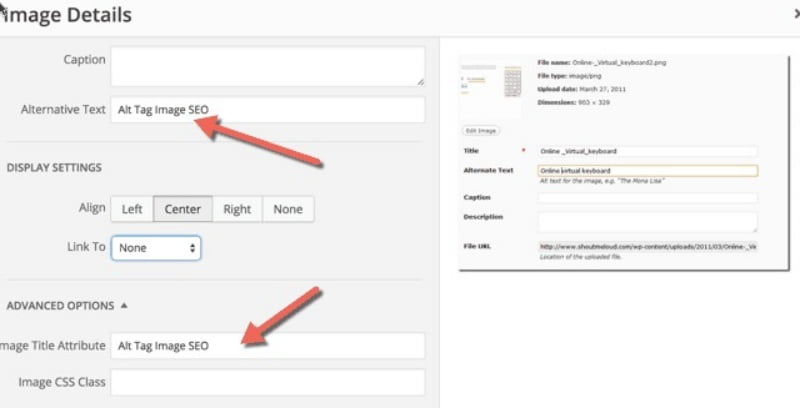800x408 pixels.
Task: Focus the Image CSS Class field
Action: 267,382
